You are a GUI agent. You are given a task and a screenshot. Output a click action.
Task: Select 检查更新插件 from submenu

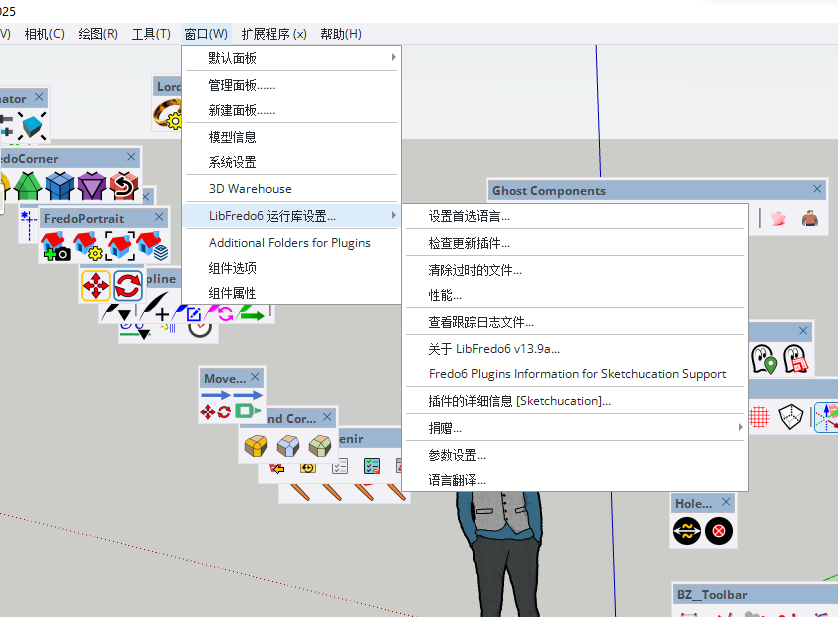[x=469, y=243]
